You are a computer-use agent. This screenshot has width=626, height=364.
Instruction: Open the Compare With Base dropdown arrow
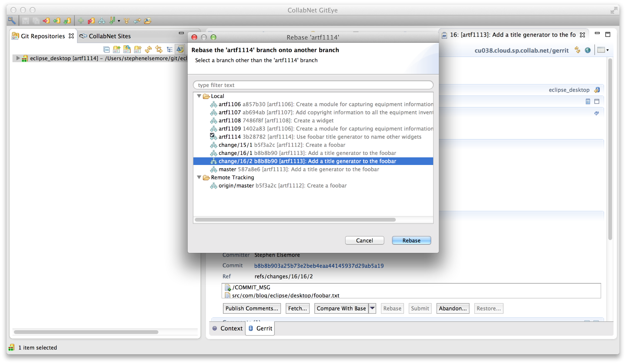[372, 308]
